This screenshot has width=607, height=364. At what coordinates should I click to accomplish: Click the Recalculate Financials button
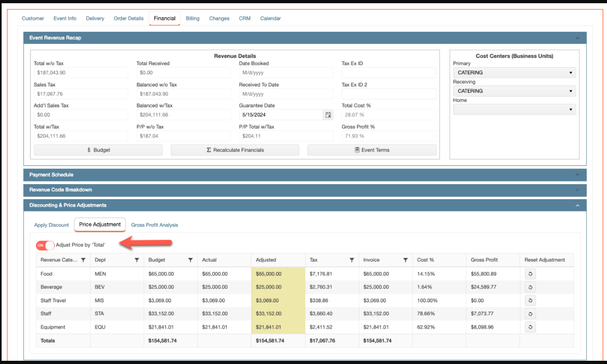[x=235, y=150]
